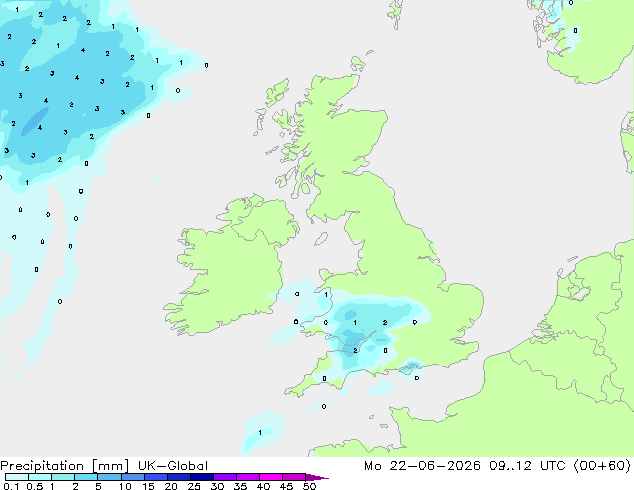634x490 pixels.
Task: Click the precipitation value 1 southwest of Brittany
Action: [x=260, y=433]
